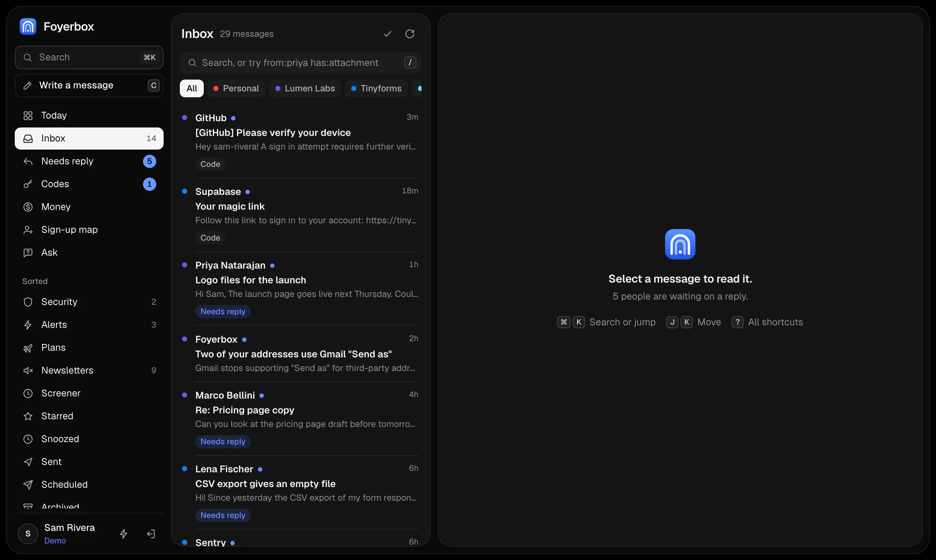Open the Screener folder
The width and height of the screenshot is (936, 560).
pos(89,393)
